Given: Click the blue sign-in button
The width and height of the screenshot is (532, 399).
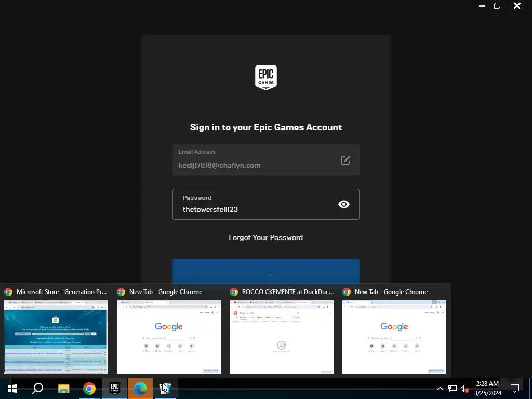Looking at the screenshot, I should click(x=265, y=271).
